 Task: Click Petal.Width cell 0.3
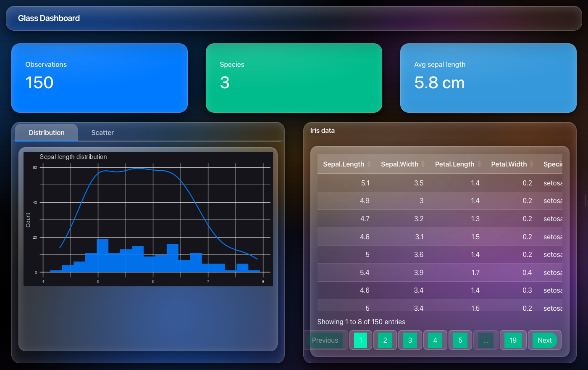click(512, 290)
